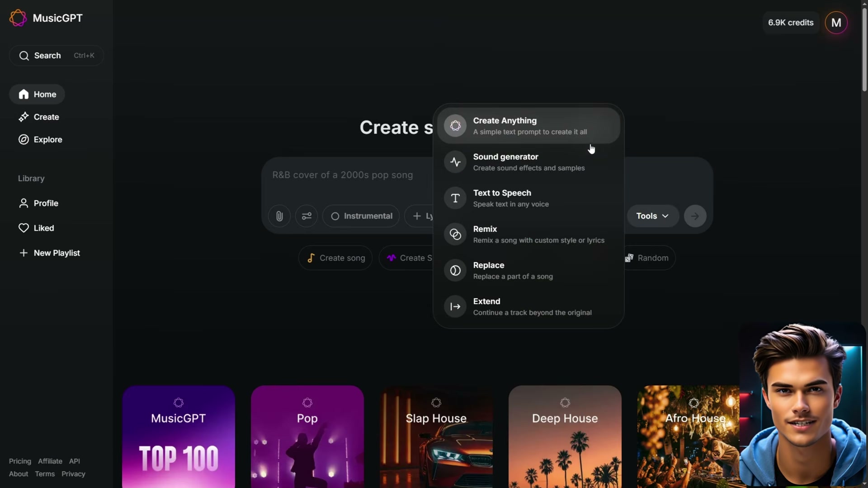Viewport: 868px width, 488px height.
Task: Open the Terms link
Action: [45, 474]
